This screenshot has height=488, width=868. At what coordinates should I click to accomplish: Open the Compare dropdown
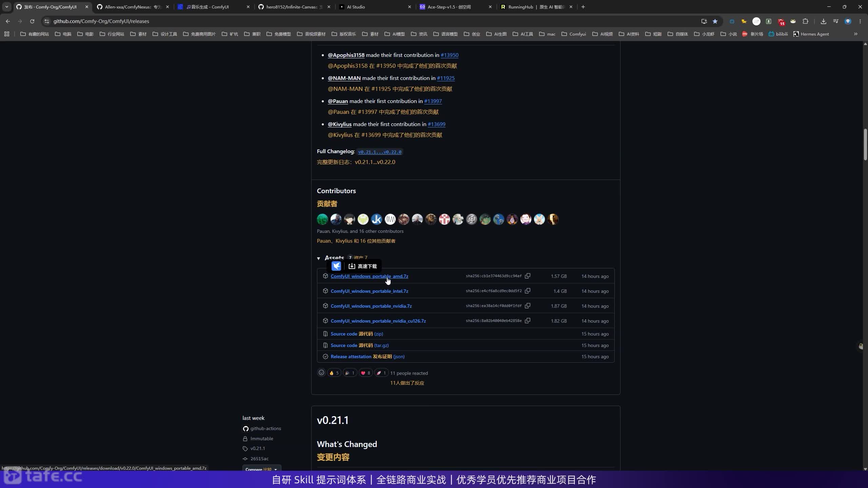pyautogui.click(x=261, y=469)
